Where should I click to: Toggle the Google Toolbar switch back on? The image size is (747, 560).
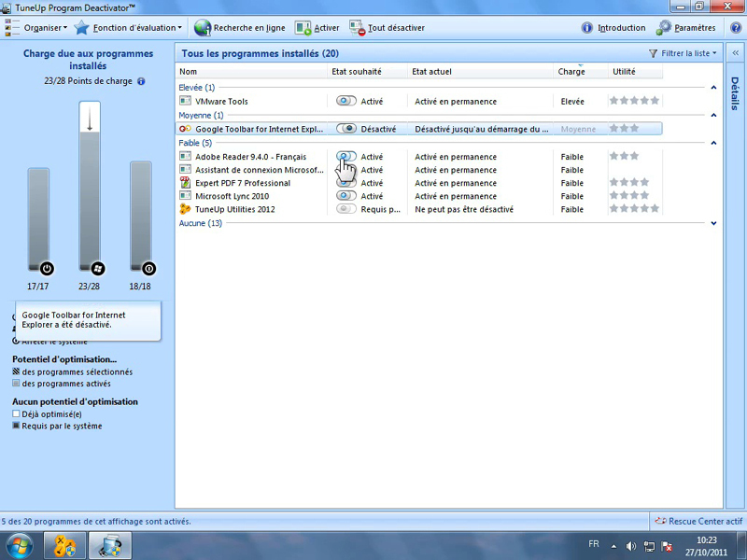point(345,129)
